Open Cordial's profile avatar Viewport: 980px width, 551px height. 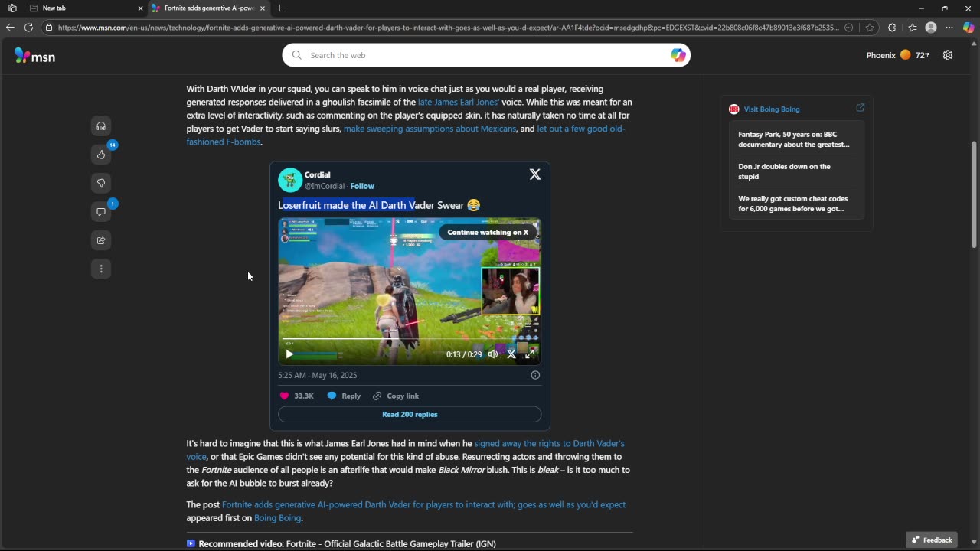pos(289,180)
